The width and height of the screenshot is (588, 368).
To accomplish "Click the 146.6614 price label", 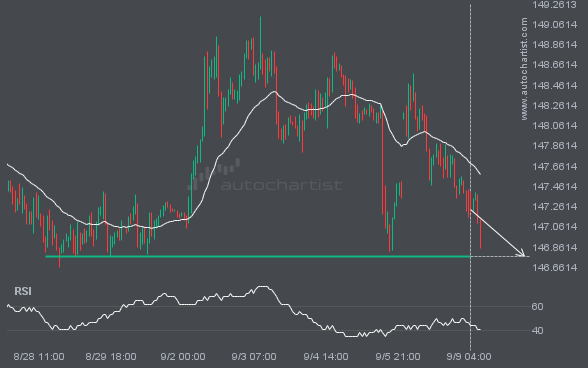I will coord(554,267).
